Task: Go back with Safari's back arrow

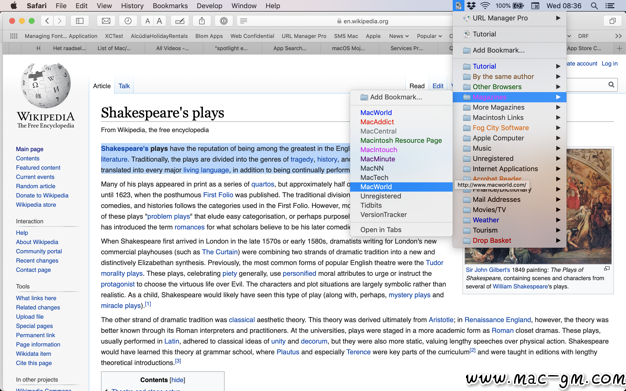Action: (47, 21)
